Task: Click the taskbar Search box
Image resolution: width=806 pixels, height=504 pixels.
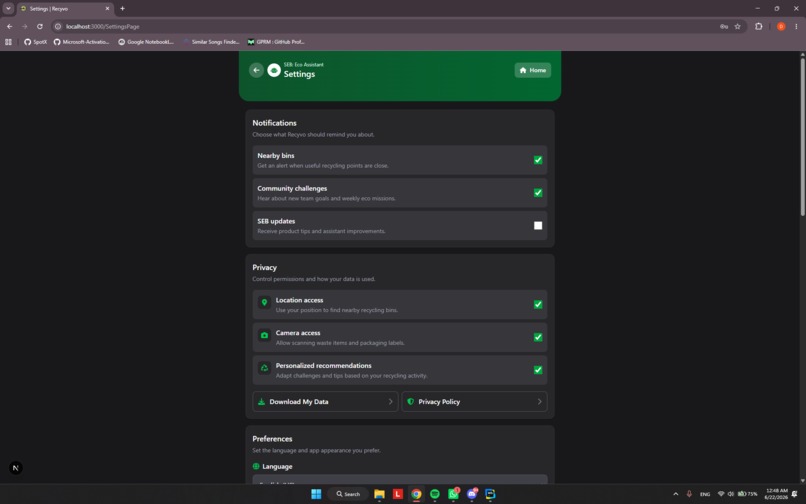Action: tap(348, 494)
